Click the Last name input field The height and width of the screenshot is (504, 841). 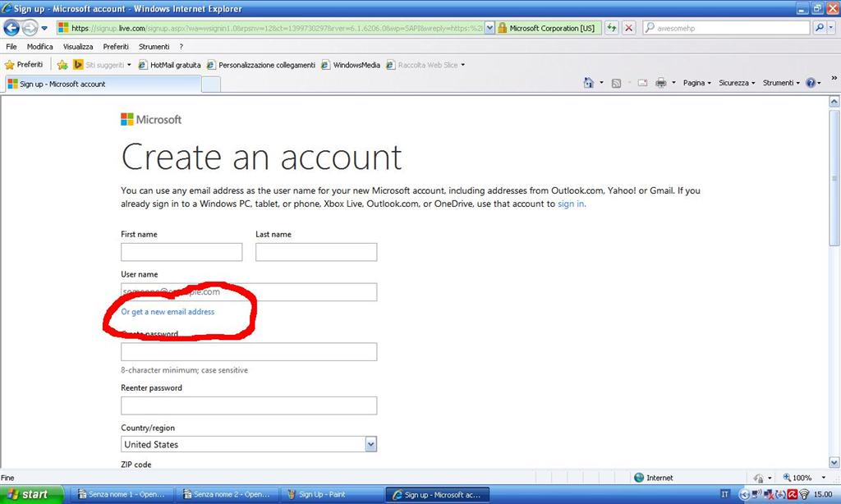point(316,252)
